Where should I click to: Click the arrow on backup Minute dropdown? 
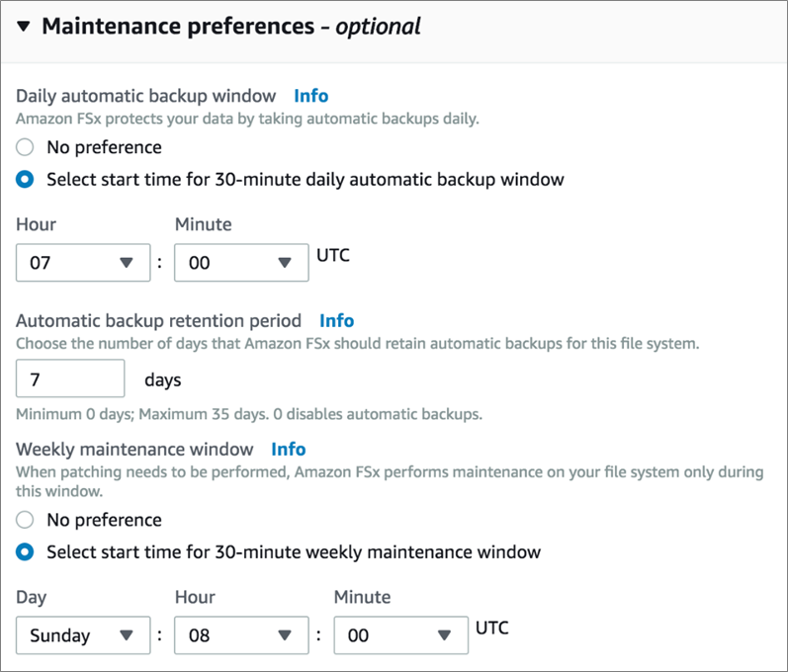click(285, 264)
